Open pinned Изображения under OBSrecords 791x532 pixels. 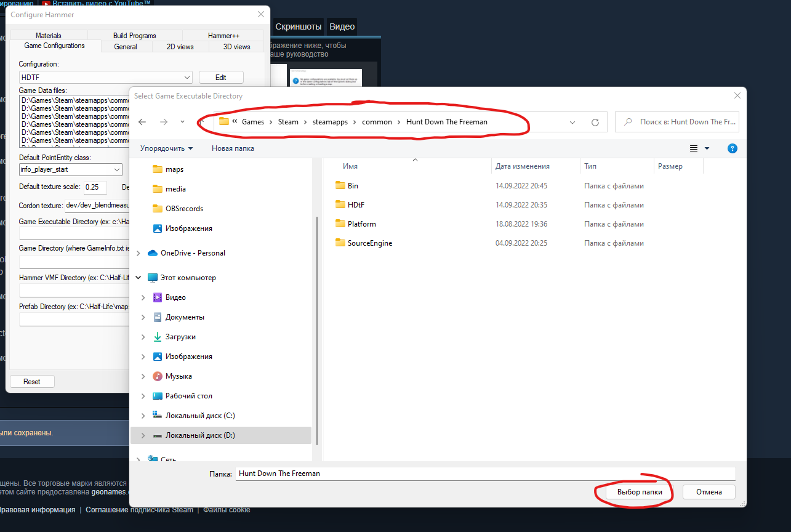pos(188,228)
